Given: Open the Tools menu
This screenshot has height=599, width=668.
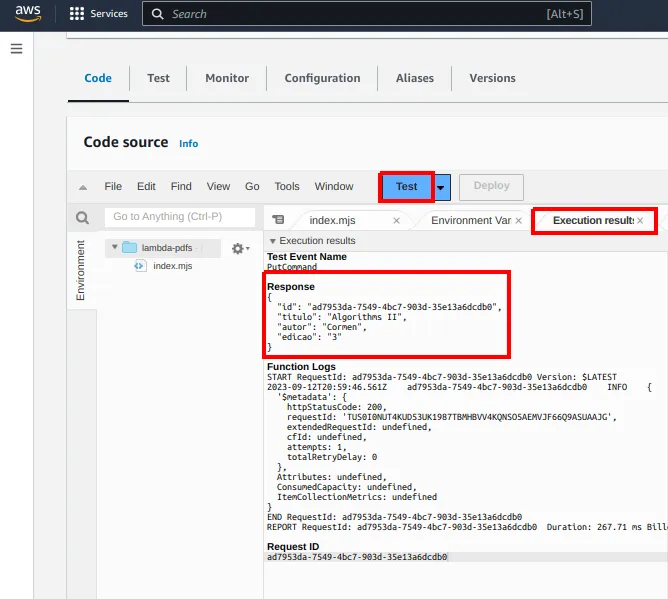Looking at the screenshot, I should [287, 187].
